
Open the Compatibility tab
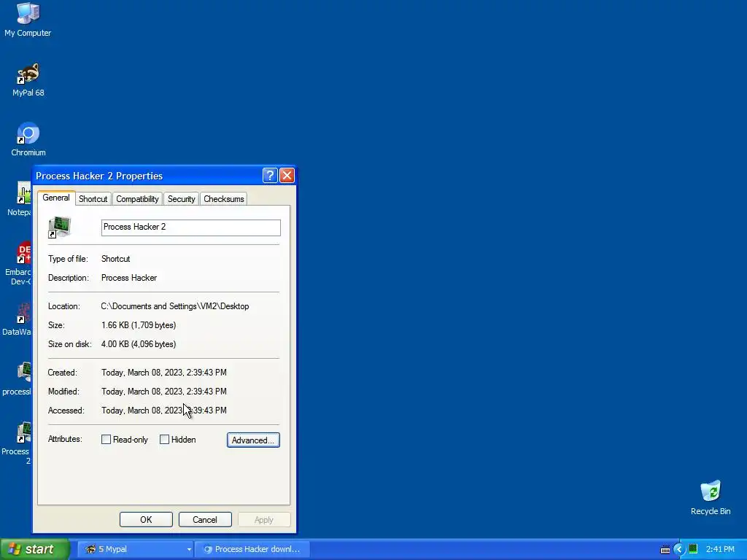tap(137, 199)
